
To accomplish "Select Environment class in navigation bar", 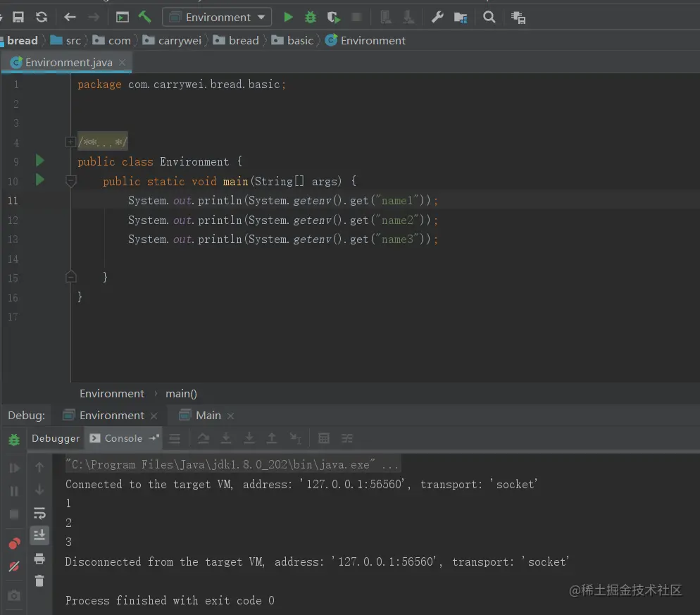I will [x=365, y=40].
